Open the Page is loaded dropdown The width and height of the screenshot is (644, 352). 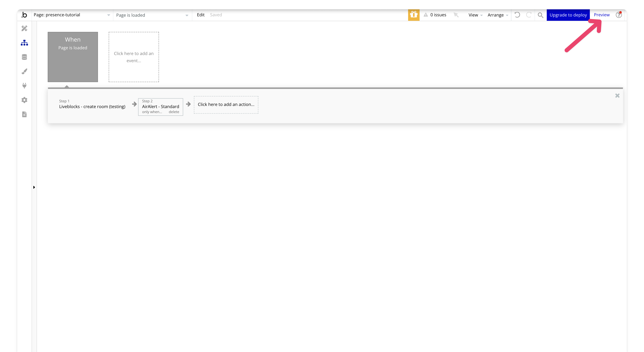pos(152,15)
